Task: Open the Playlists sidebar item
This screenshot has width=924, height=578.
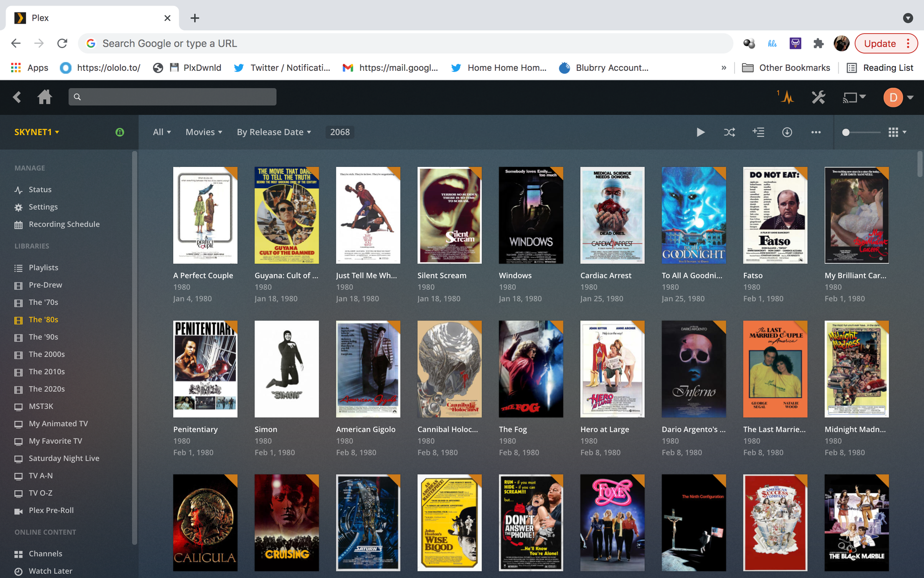Action: [43, 268]
